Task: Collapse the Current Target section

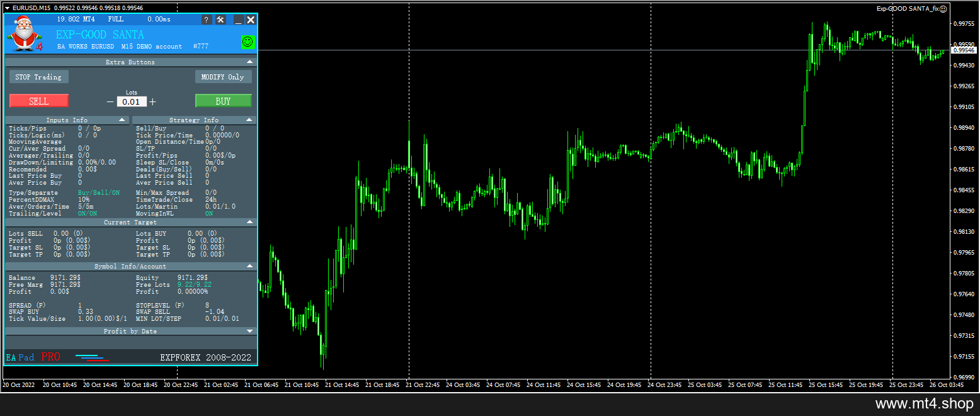Action: (250, 222)
